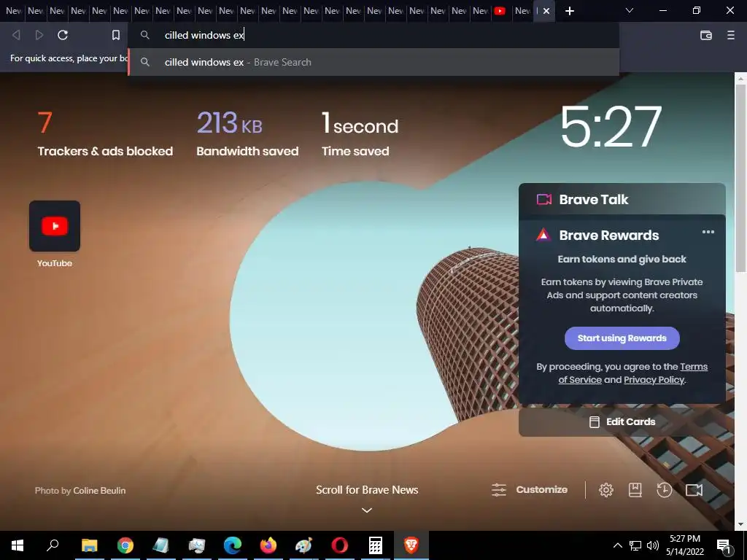Click the Coline Beulin photo credit link
Screen dimensions: 747x560
tap(99, 491)
